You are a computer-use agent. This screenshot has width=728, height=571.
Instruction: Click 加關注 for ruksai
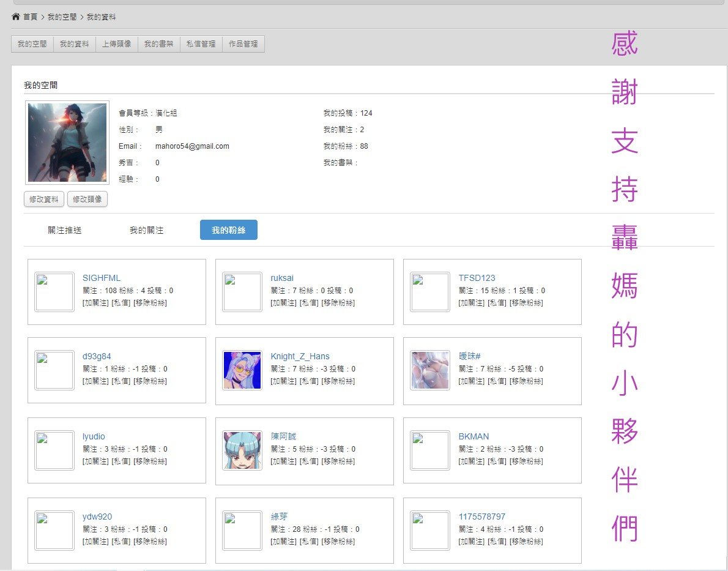284,303
